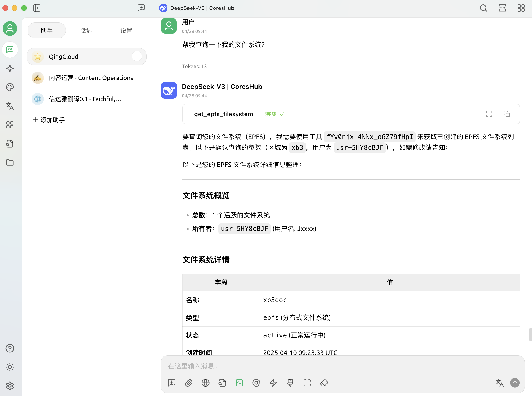This screenshot has height=396, width=532.
Task: Open settings gear in sidebar
Action: pyautogui.click(x=10, y=386)
